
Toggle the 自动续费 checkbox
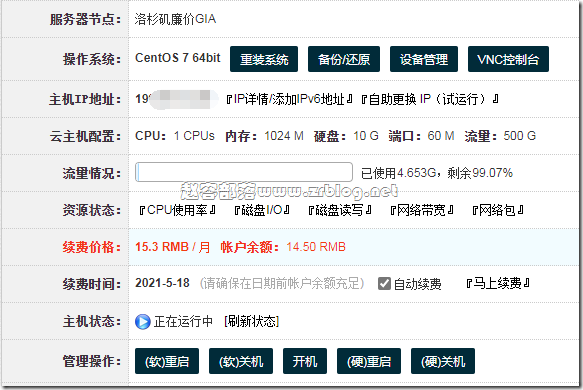(x=384, y=284)
